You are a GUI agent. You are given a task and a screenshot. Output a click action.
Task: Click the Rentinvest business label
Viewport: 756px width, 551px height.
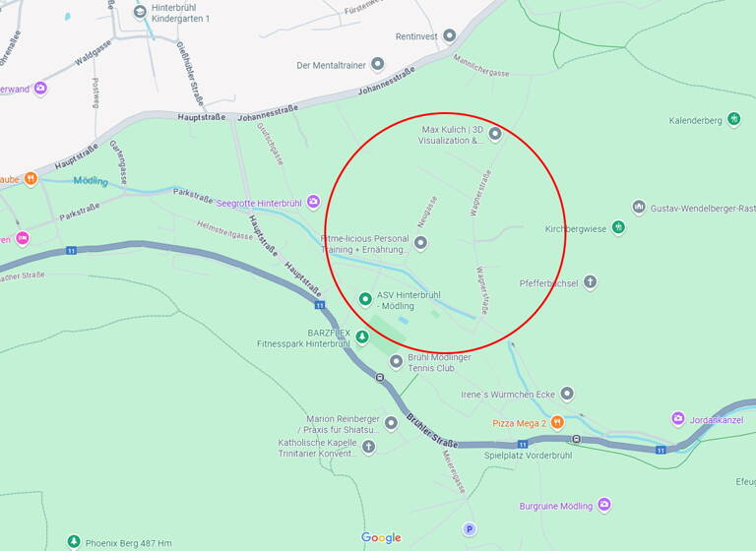(416, 36)
